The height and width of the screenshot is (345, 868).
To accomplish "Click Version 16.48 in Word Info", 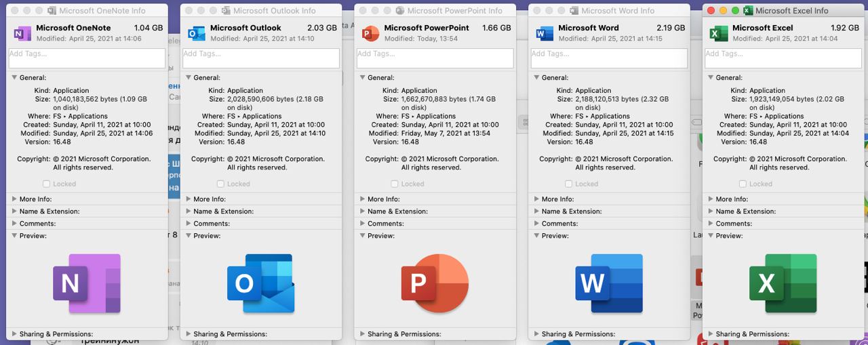I will [585, 142].
